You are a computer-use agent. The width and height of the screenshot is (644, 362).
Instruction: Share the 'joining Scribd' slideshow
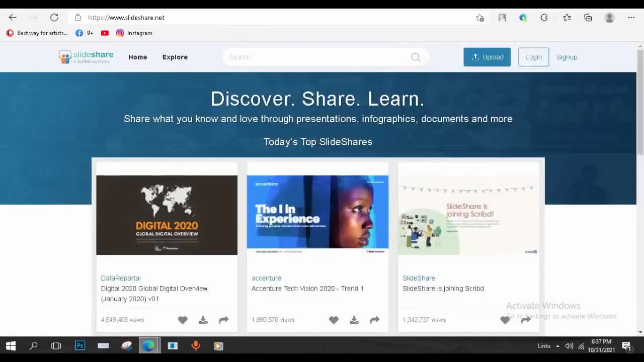coord(526,320)
